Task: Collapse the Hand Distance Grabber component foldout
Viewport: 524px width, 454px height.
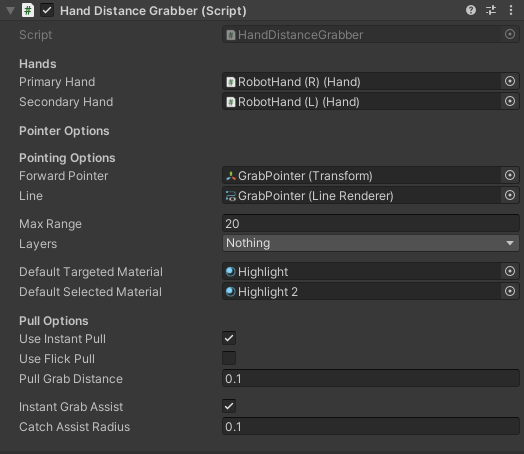Action: point(10,11)
